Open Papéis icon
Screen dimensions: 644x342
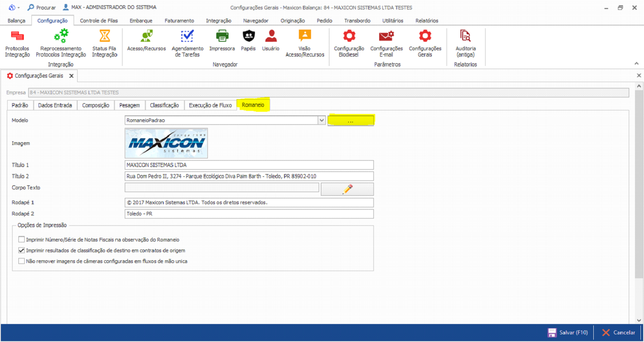point(248,36)
